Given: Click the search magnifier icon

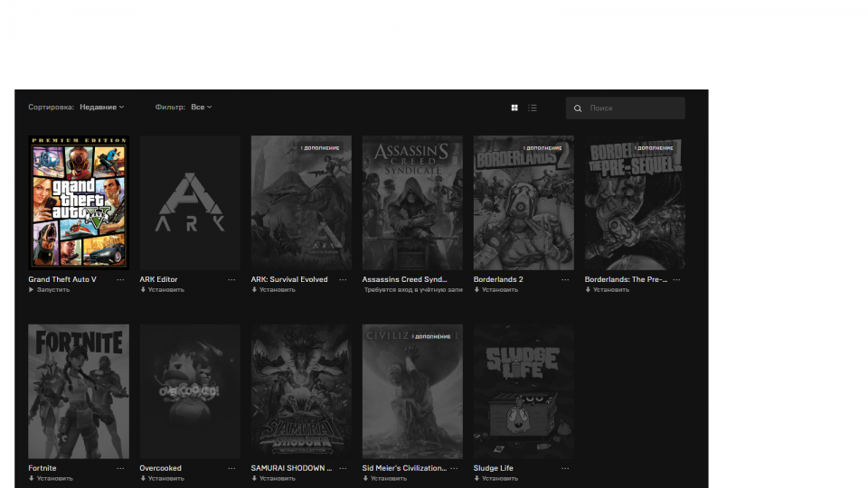Looking at the screenshot, I should [578, 108].
